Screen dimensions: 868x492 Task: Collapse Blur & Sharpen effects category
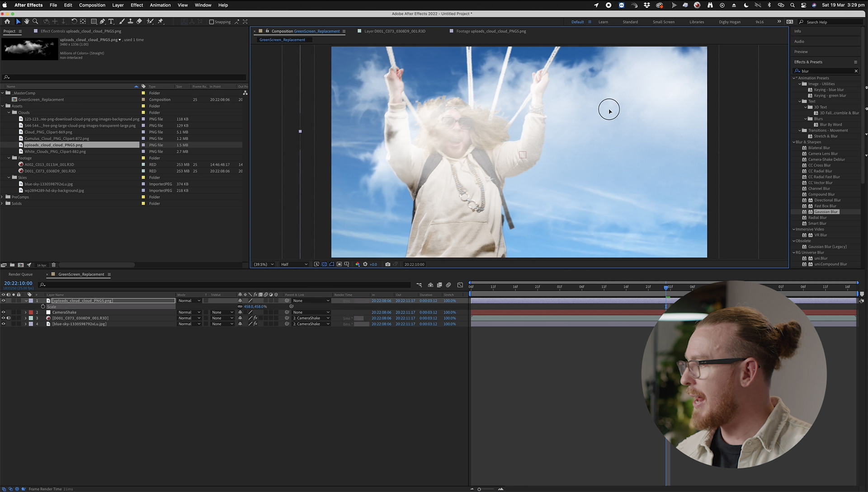pos(794,142)
